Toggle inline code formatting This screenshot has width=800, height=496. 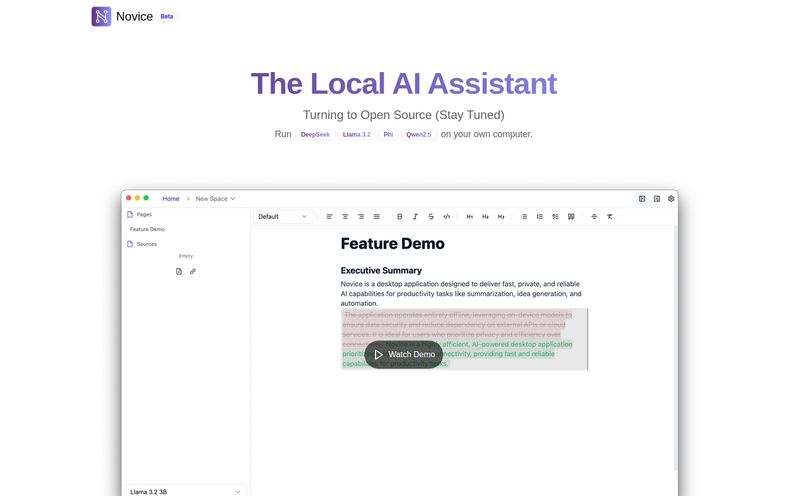coord(446,216)
